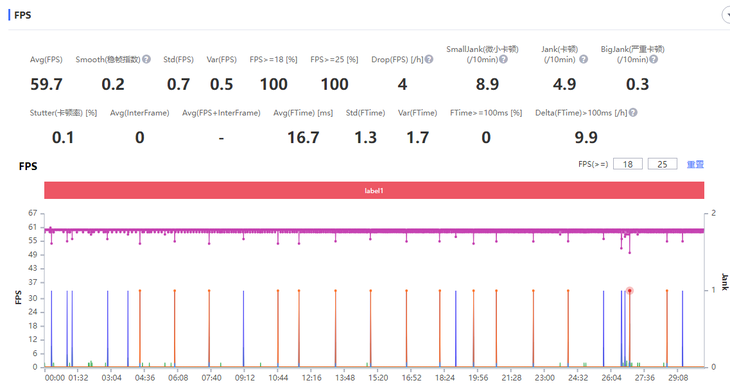Click the 29:08 time axis tick
The image size is (730, 385).
[x=678, y=378]
